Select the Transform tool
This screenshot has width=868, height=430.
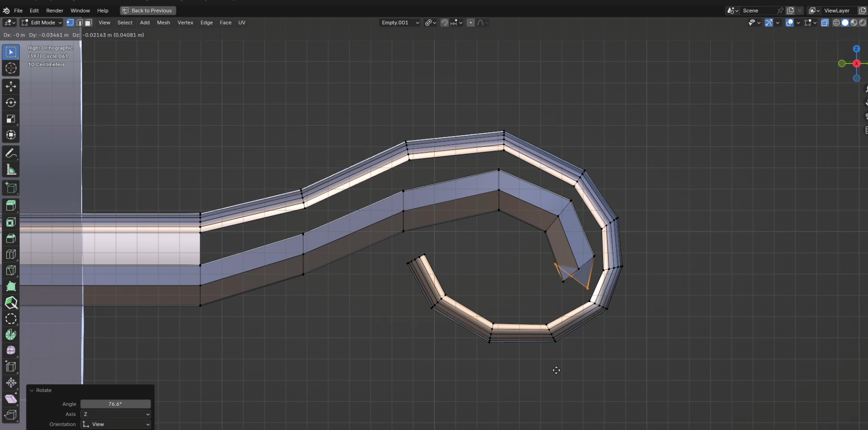[11, 135]
